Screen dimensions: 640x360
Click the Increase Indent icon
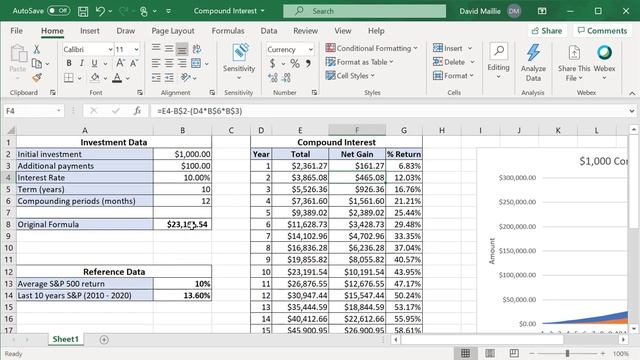(169, 78)
